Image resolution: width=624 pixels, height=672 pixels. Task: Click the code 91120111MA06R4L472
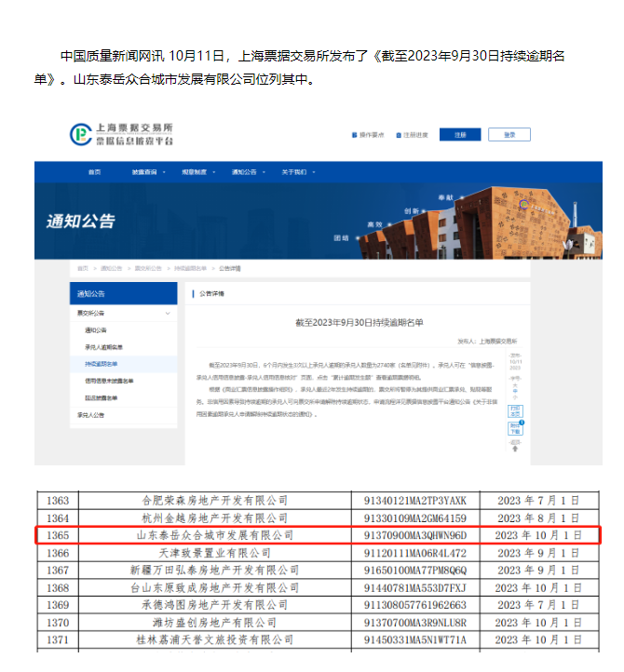point(415,553)
